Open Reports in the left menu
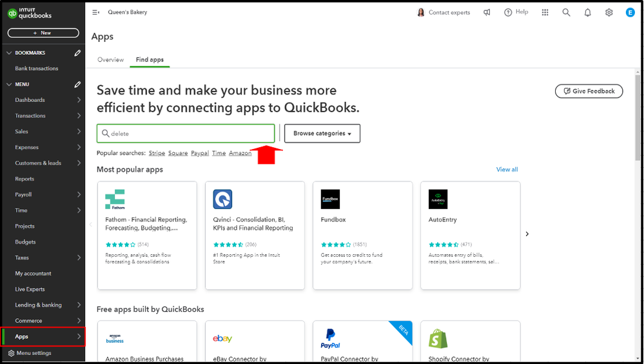 (x=24, y=179)
